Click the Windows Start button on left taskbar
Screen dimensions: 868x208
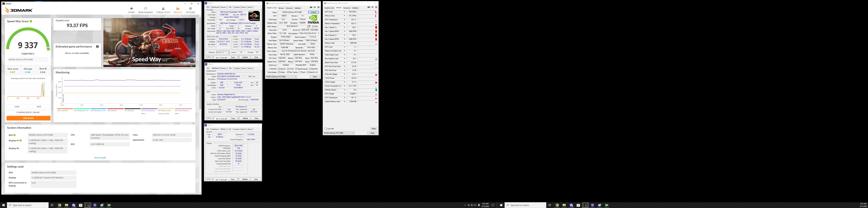click(3, 205)
